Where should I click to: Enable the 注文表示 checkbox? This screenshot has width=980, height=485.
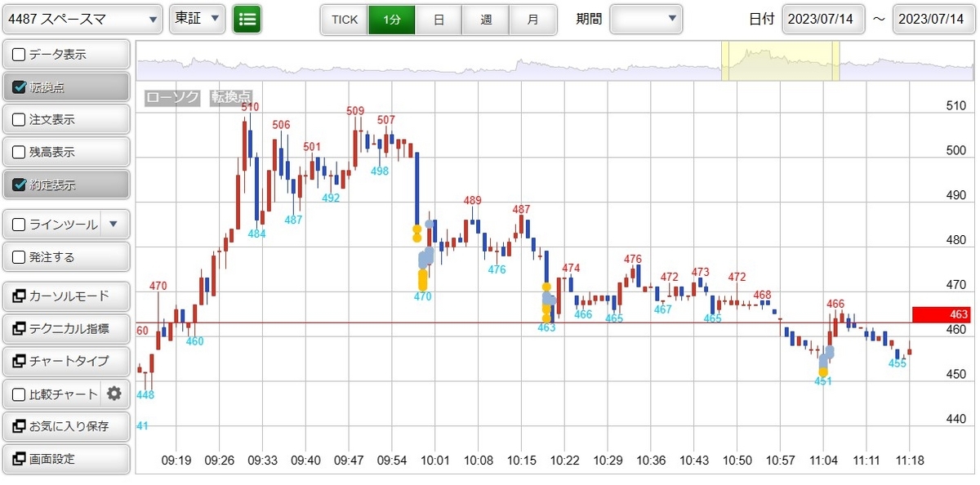click(20, 119)
